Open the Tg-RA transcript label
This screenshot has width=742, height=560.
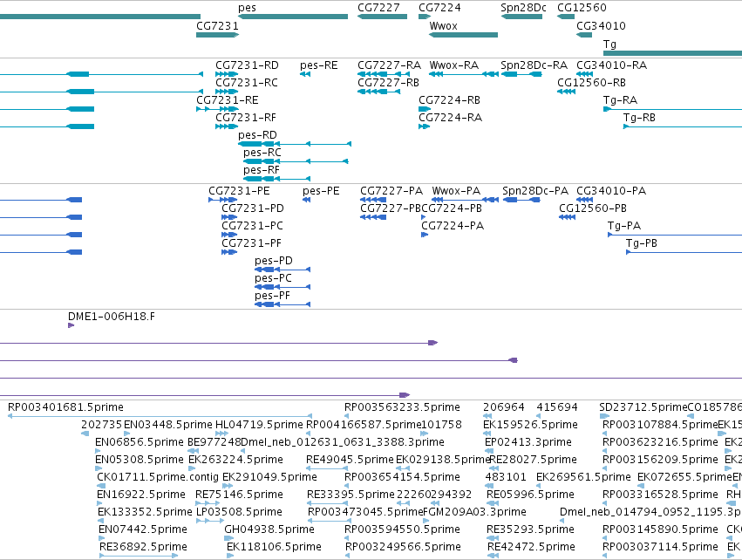pyautogui.click(x=621, y=100)
